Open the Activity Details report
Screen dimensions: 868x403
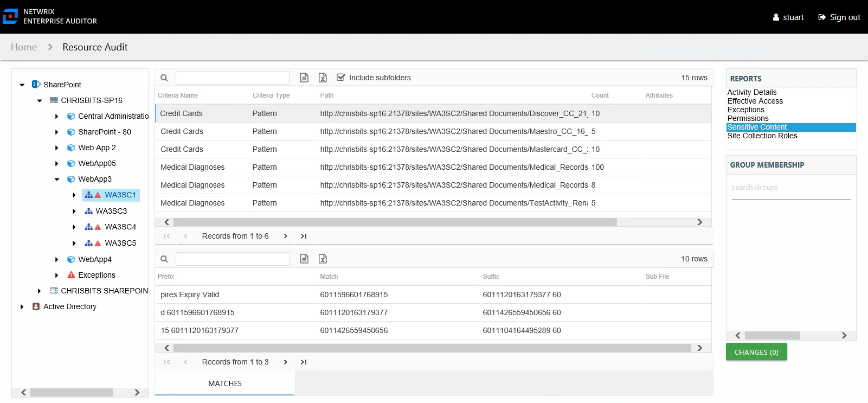[752, 92]
